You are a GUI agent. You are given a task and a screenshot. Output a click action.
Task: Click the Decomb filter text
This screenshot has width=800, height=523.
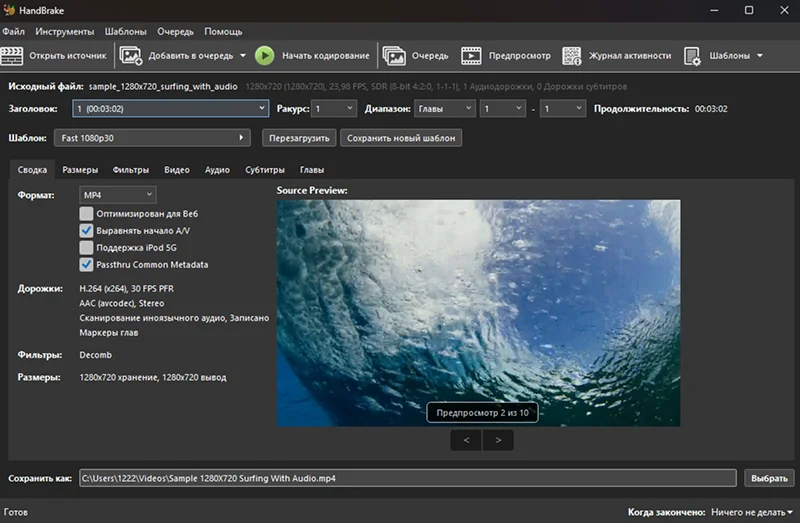95,355
